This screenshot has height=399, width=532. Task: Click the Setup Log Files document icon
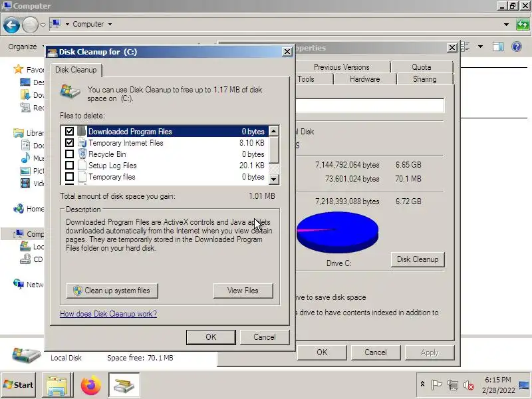[82, 166]
